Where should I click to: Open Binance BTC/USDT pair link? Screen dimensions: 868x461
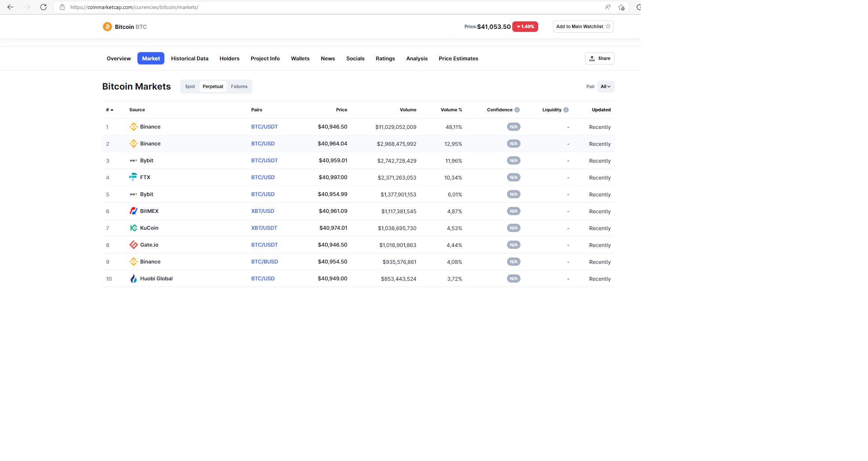tap(264, 127)
